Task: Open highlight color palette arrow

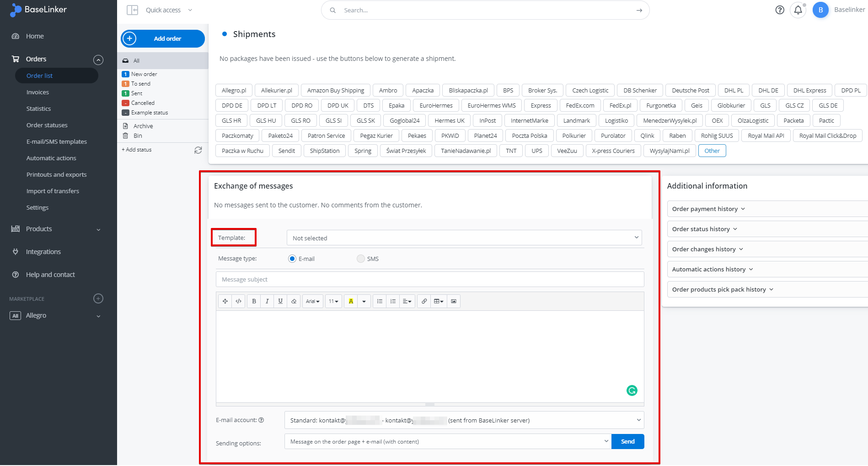Action: tap(364, 301)
